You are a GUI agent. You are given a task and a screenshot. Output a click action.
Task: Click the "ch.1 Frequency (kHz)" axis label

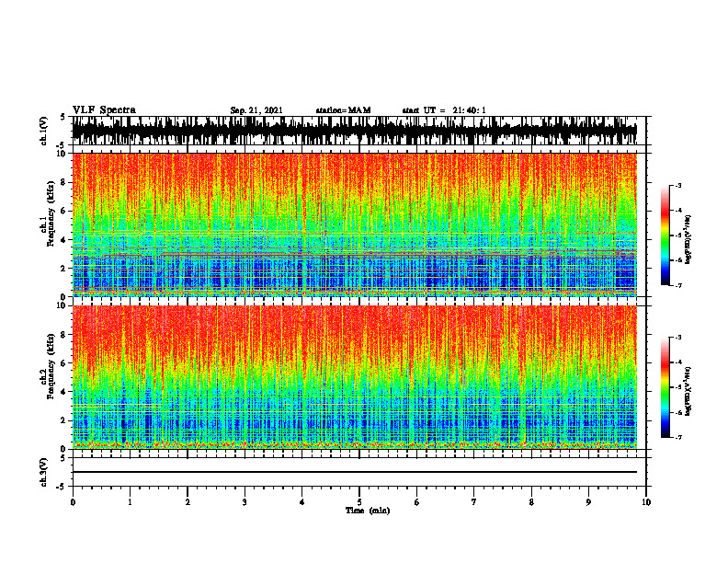point(48,213)
